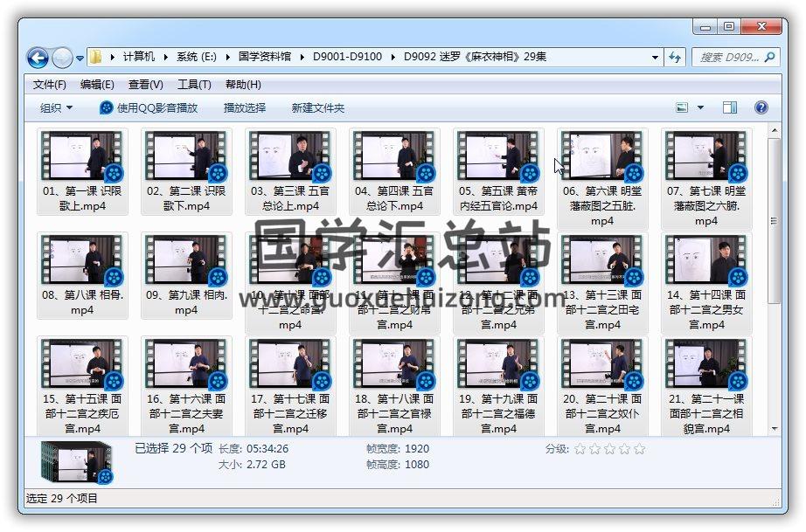Click 使用QQ影音播放 button

149,107
